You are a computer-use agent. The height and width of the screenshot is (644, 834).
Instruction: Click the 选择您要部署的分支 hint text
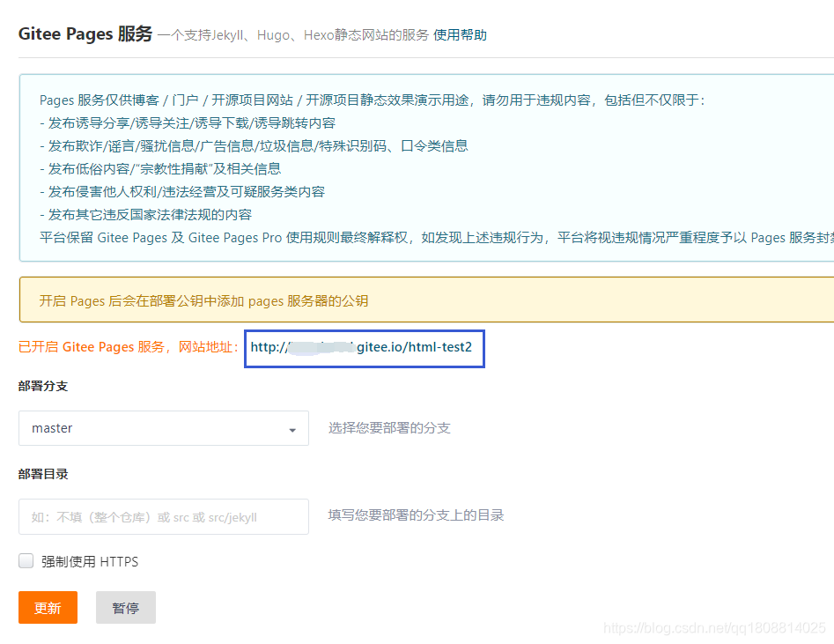click(x=389, y=428)
